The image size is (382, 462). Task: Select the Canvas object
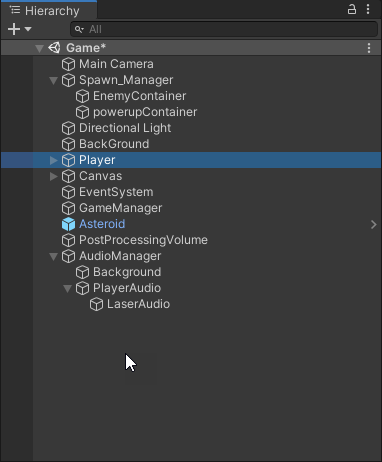point(100,176)
